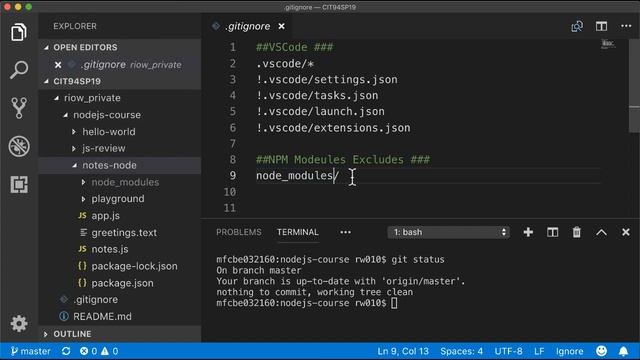Click the master branch indicator
The height and width of the screenshot is (360, 640).
pyautogui.click(x=31, y=351)
